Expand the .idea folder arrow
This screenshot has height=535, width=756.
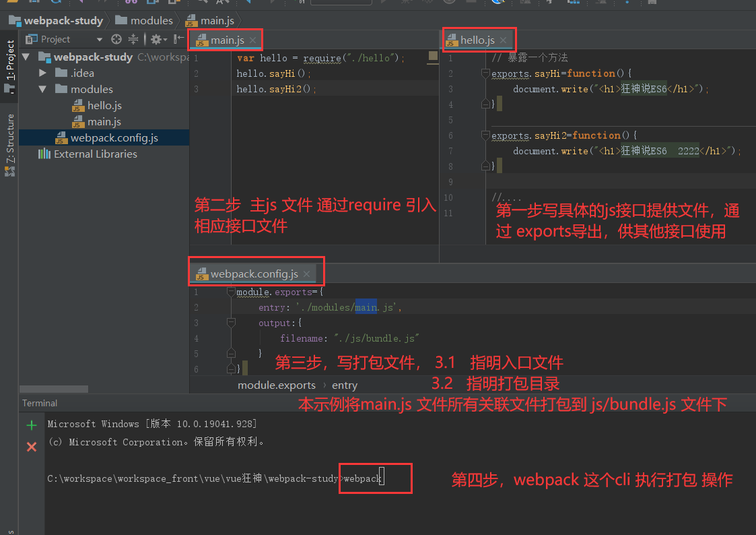tap(42, 73)
